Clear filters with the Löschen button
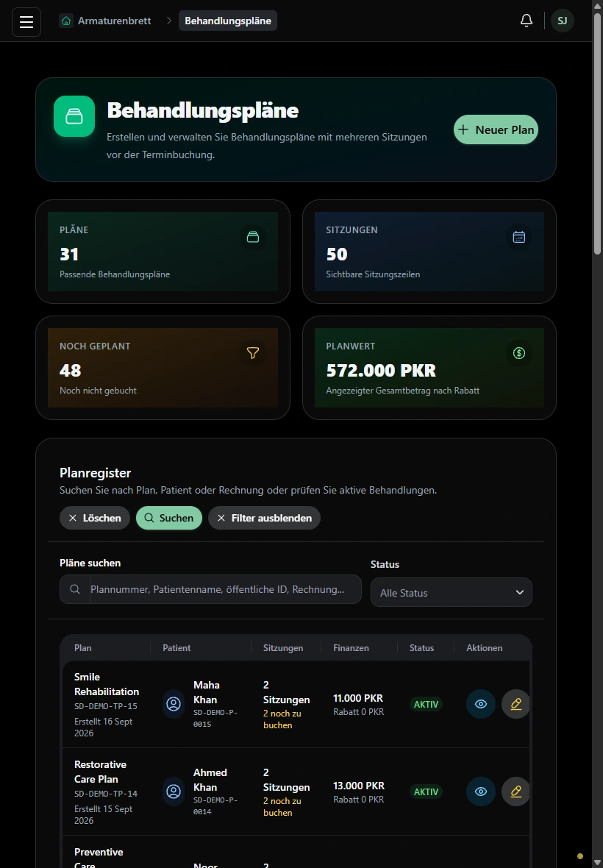This screenshot has width=603, height=868. coord(95,518)
